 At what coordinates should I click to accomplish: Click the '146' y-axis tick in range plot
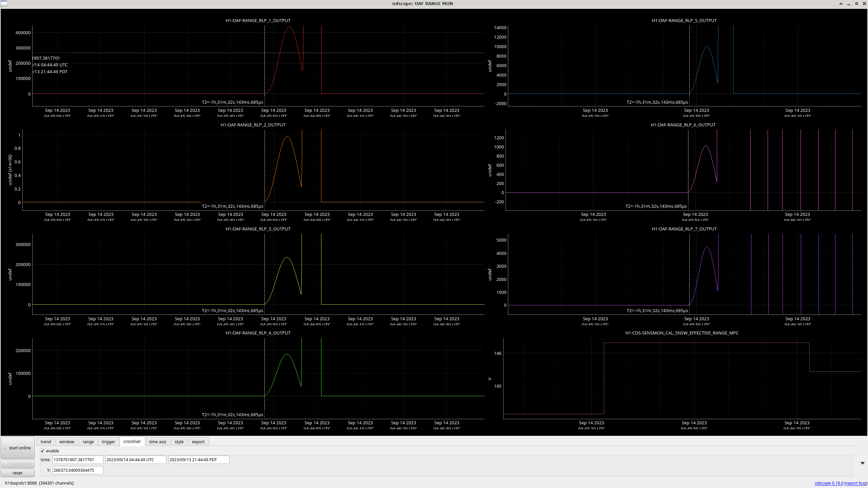(497, 353)
